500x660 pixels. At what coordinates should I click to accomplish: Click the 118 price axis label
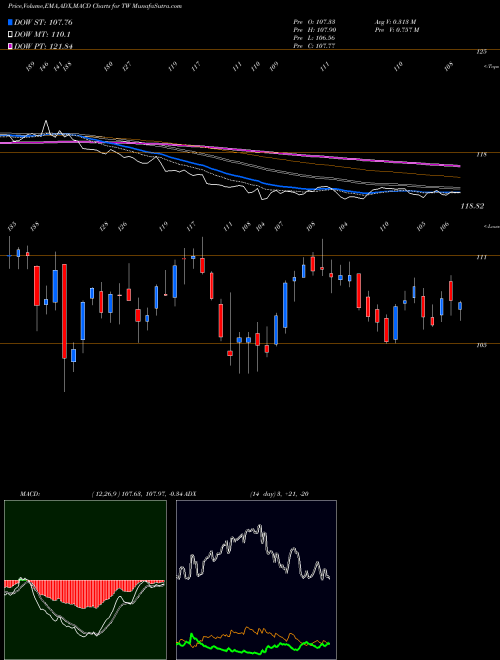[x=482, y=154]
